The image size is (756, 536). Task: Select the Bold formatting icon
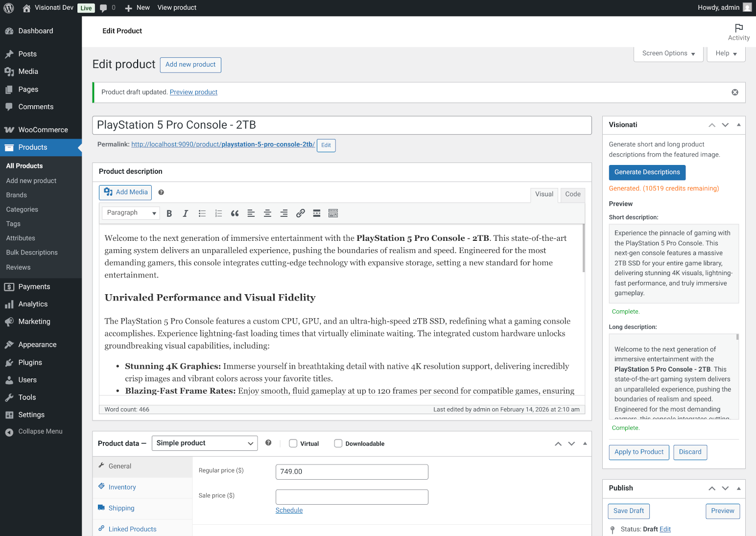coord(169,213)
